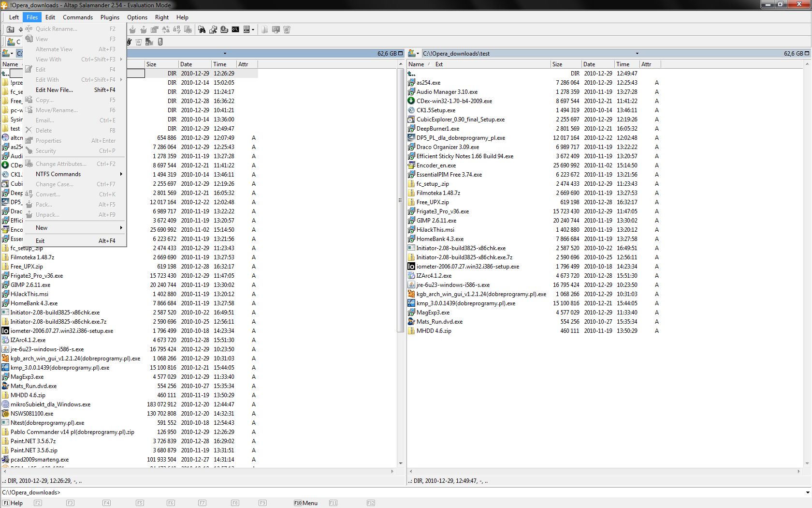Image resolution: width=812 pixels, height=508 pixels.
Task: Click the parent directory toolbar icon
Action: click(10, 30)
